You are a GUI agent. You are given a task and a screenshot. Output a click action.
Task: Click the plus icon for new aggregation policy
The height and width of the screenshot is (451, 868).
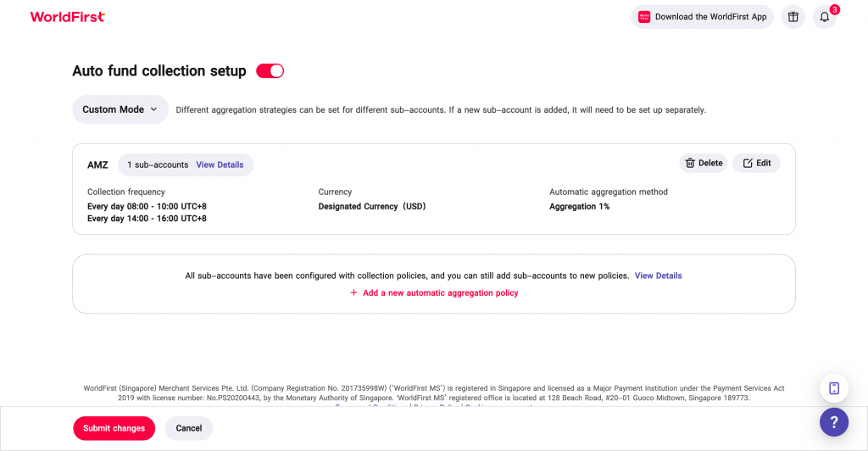click(x=354, y=293)
